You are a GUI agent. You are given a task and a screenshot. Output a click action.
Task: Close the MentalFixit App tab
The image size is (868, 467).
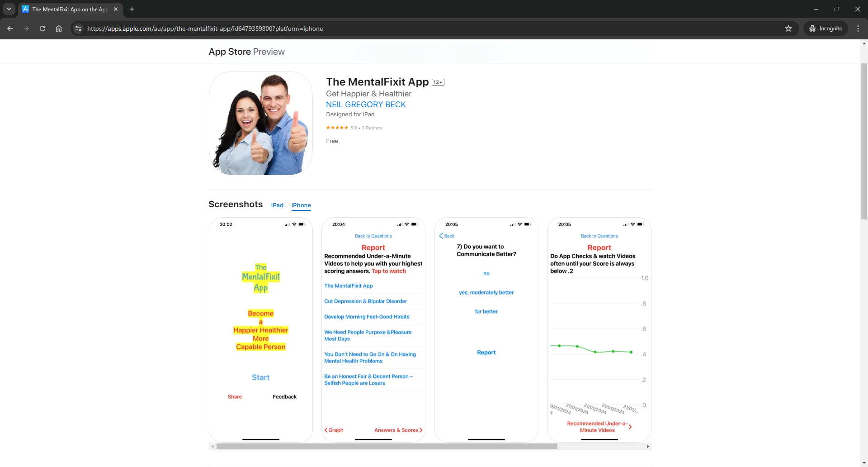tap(116, 9)
